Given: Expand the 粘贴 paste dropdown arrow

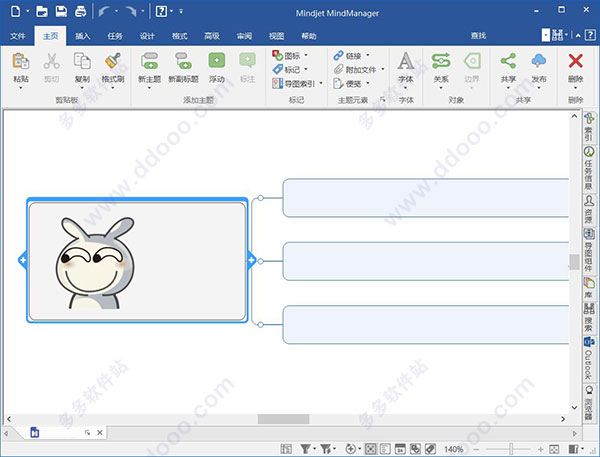Looking at the screenshot, I should 21,88.
